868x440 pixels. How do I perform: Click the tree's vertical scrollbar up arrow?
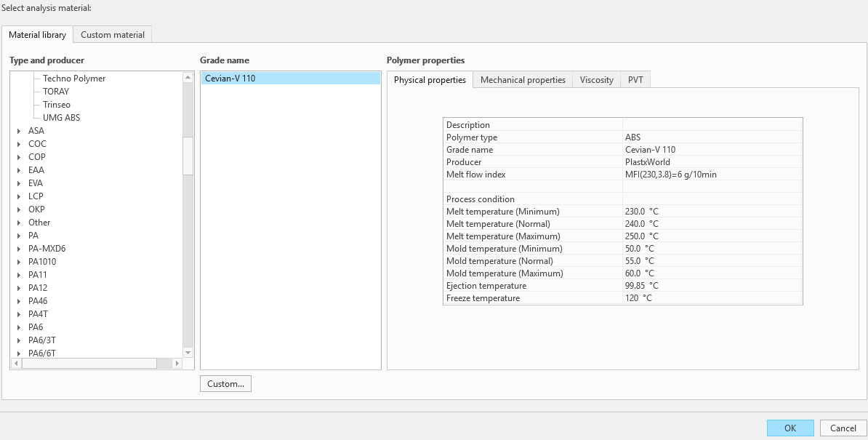pos(188,78)
